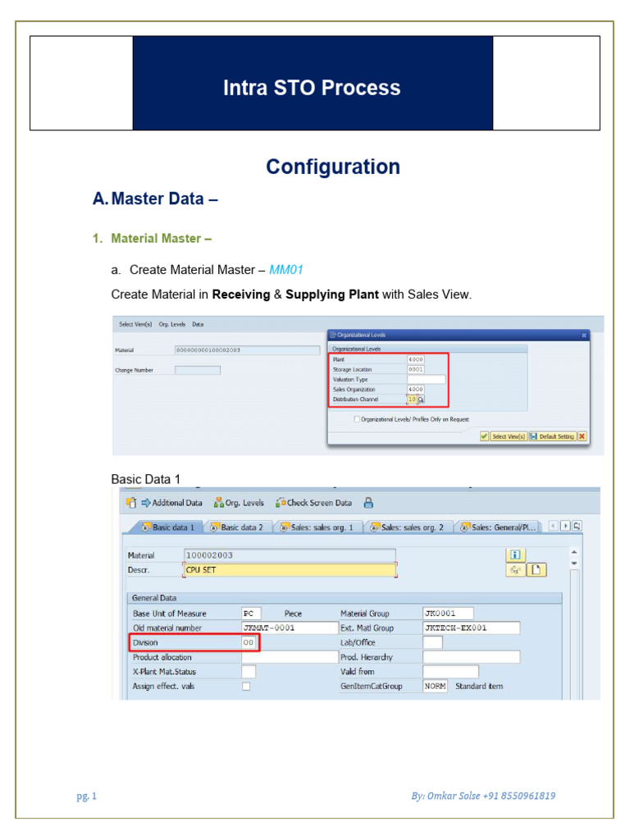630x840 pixels.
Task: Click the Valuation Type field
Action: [427, 379]
